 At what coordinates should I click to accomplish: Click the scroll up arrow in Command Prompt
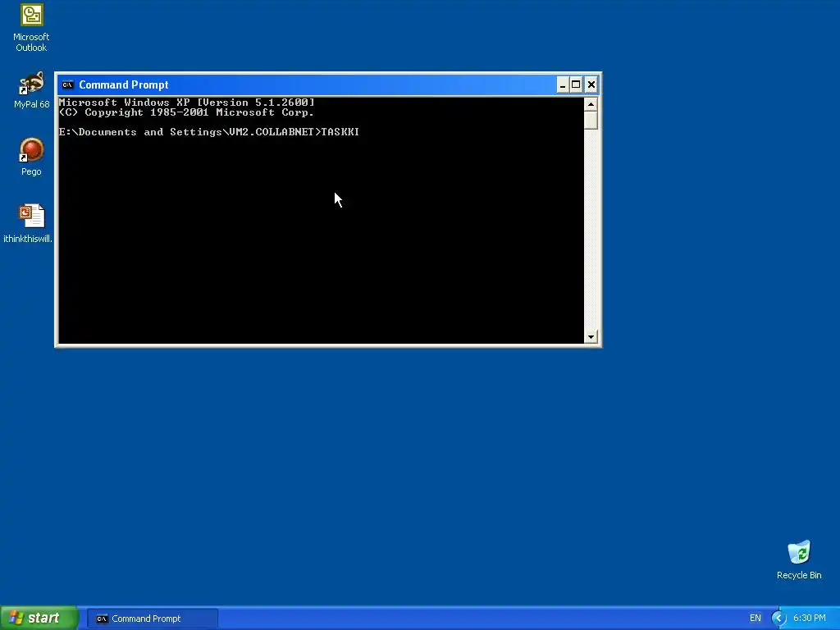(591, 104)
